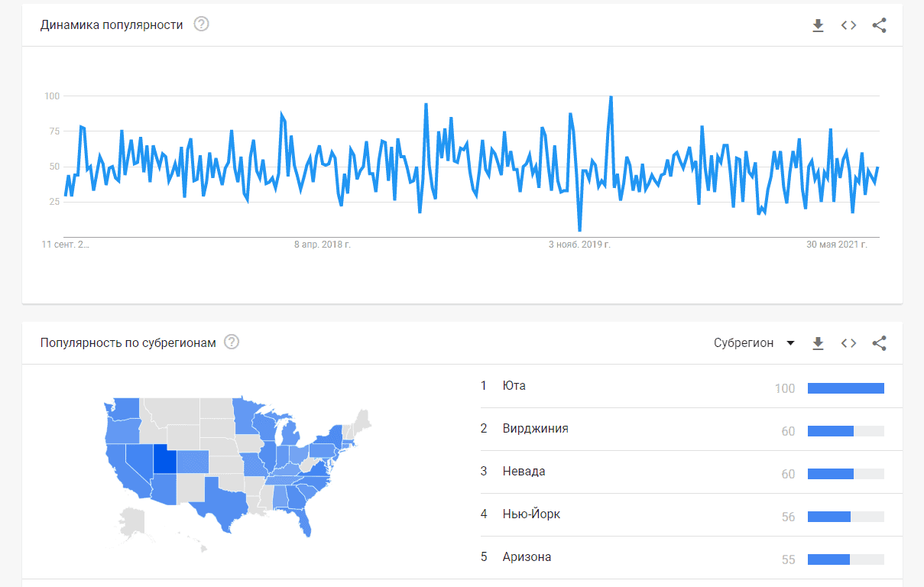Screen dimensions: 924x587
Task: Expand the Субрегион dropdown
Action: [x=754, y=343]
